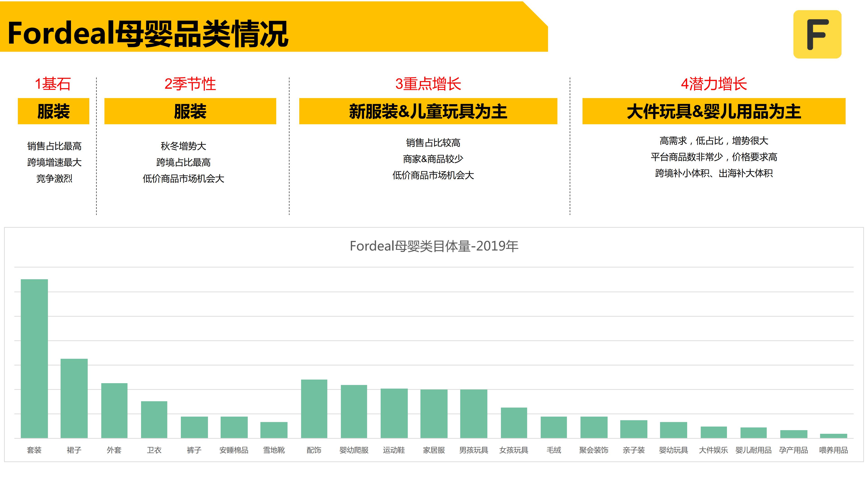Click the text 跨境增速最大
This screenshot has height=488, width=868.
54,162
